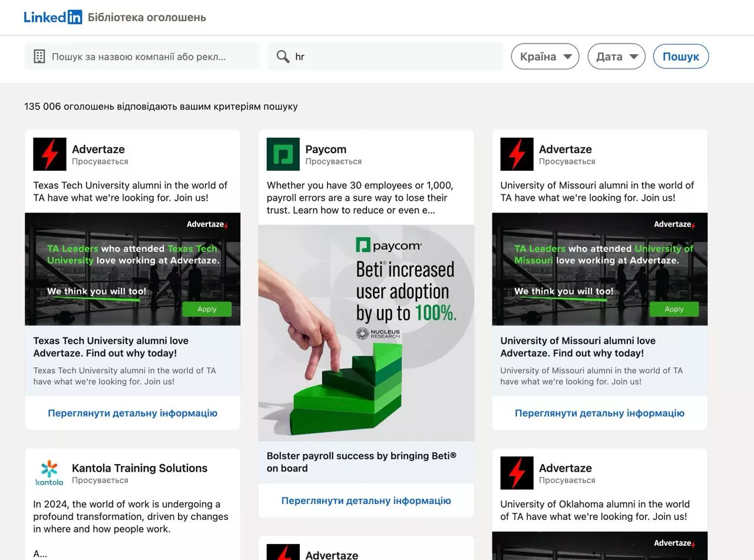Click the LinkedIn logo in header
Screen dimensions: 754x560
(53, 17)
